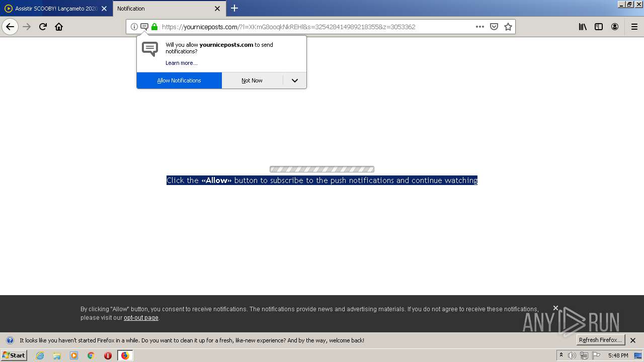
Task: Click the Refresh Firefox button
Action: 600,340
